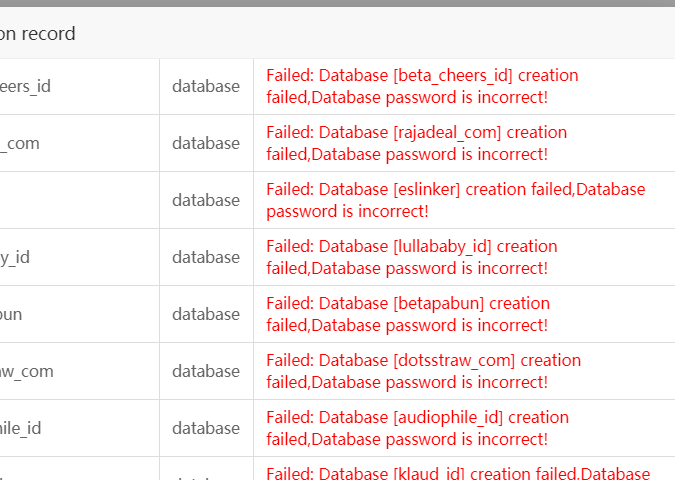The height and width of the screenshot is (480, 675).
Task: Select the 'database' cell in the rajadeal_com row
Action: tap(206, 143)
